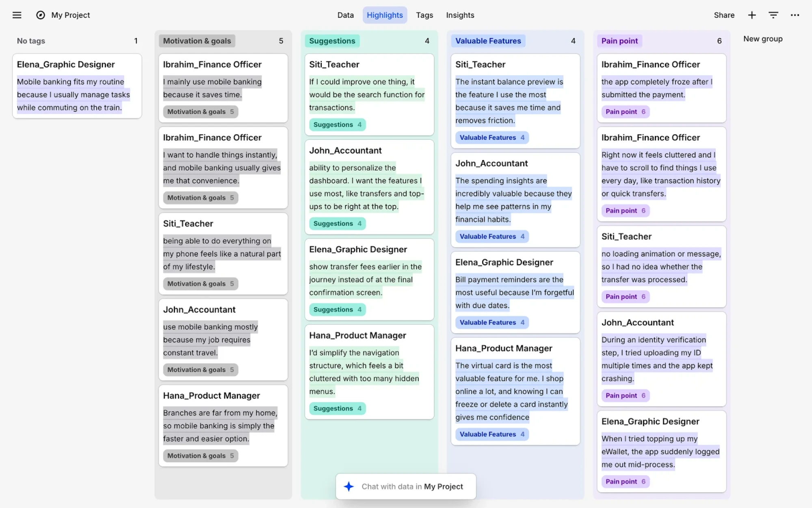812x508 pixels.
Task: Open Elena's card in No tags column
Action: coord(77,86)
